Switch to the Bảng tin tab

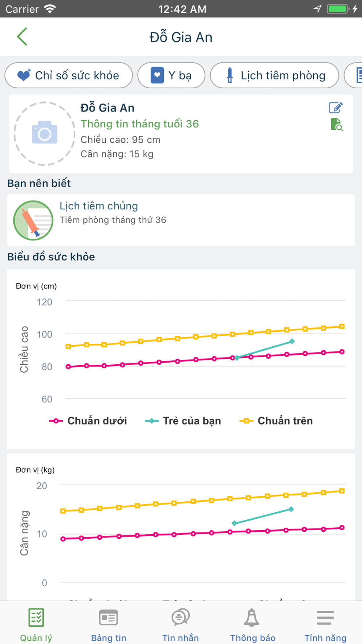109,624
